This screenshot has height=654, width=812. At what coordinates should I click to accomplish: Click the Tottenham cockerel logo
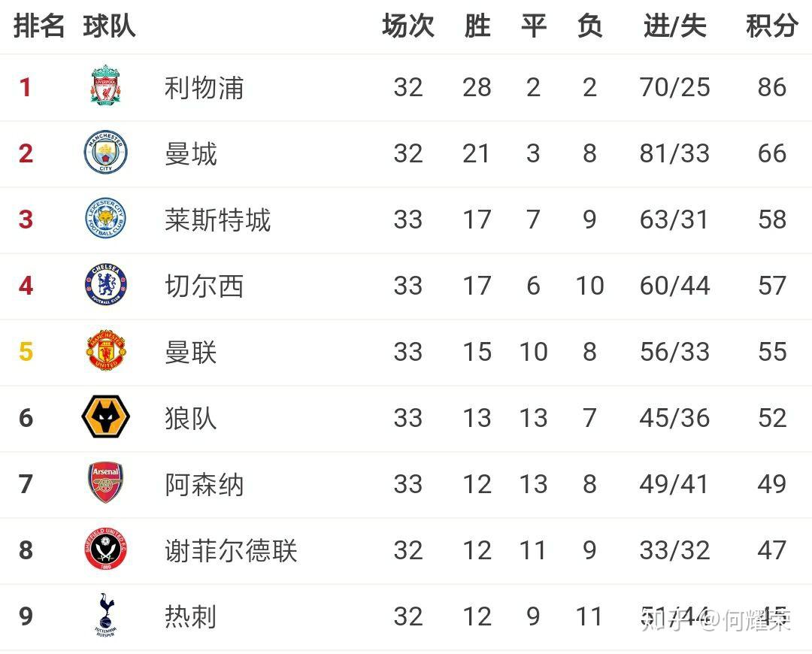(x=106, y=615)
